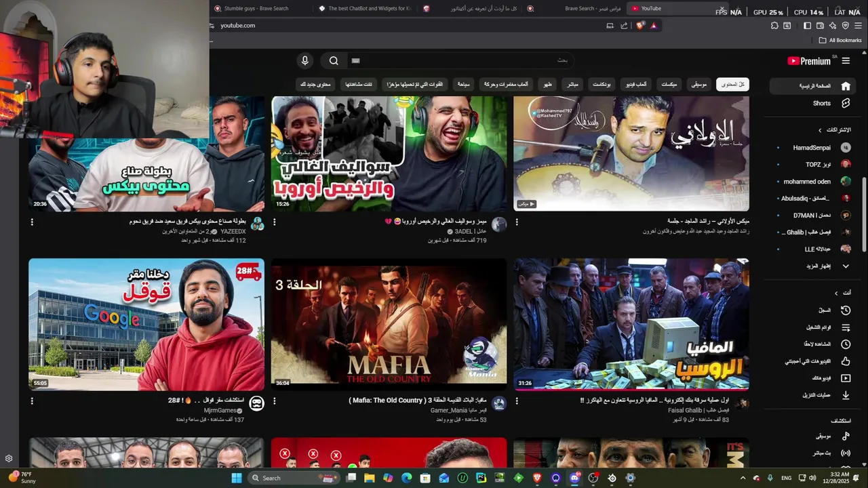This screenshot has height=488, width=868.
Task: Click MjrmGames channel avatar under video
Action: click(257, 404)
